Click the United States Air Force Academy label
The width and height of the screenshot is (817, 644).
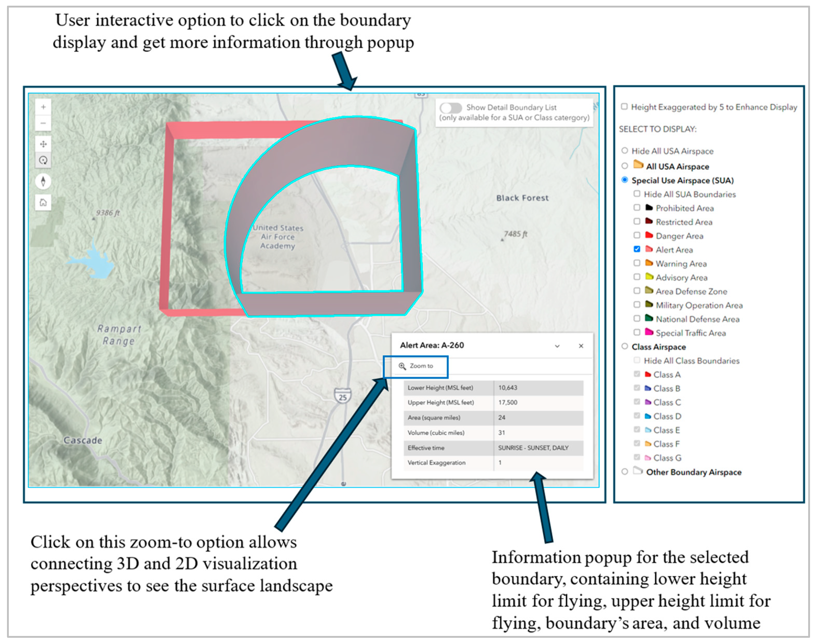[278, 237]
